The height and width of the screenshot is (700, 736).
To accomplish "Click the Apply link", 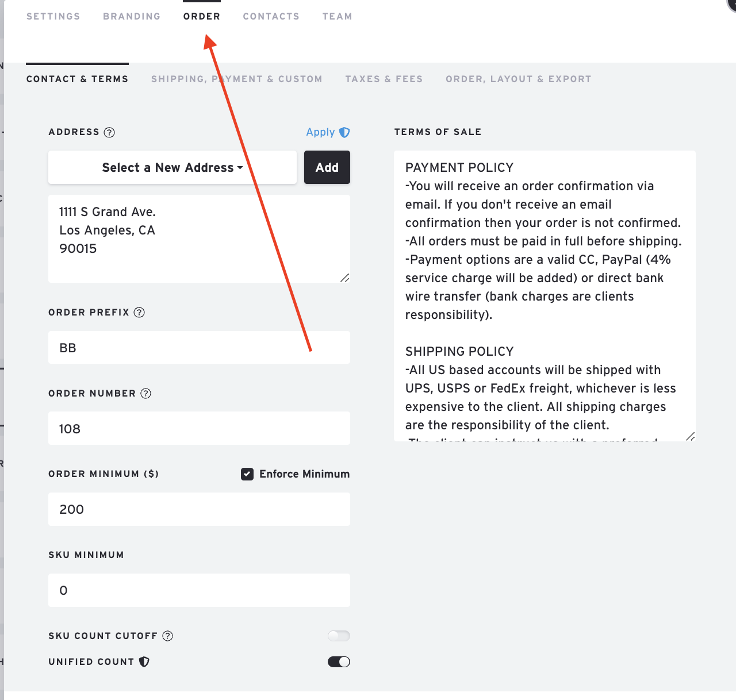I will (320, 132).
